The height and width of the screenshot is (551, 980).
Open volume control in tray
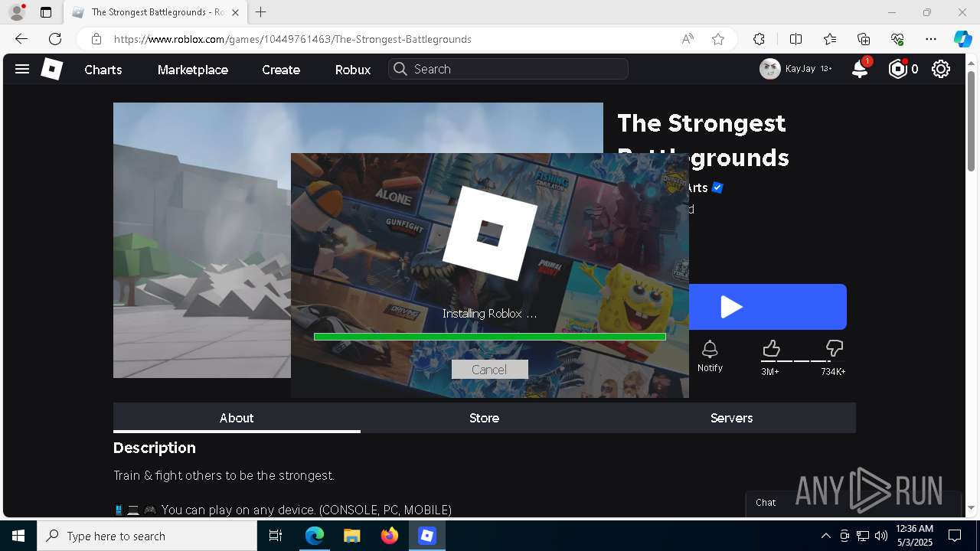pos(881,536)
